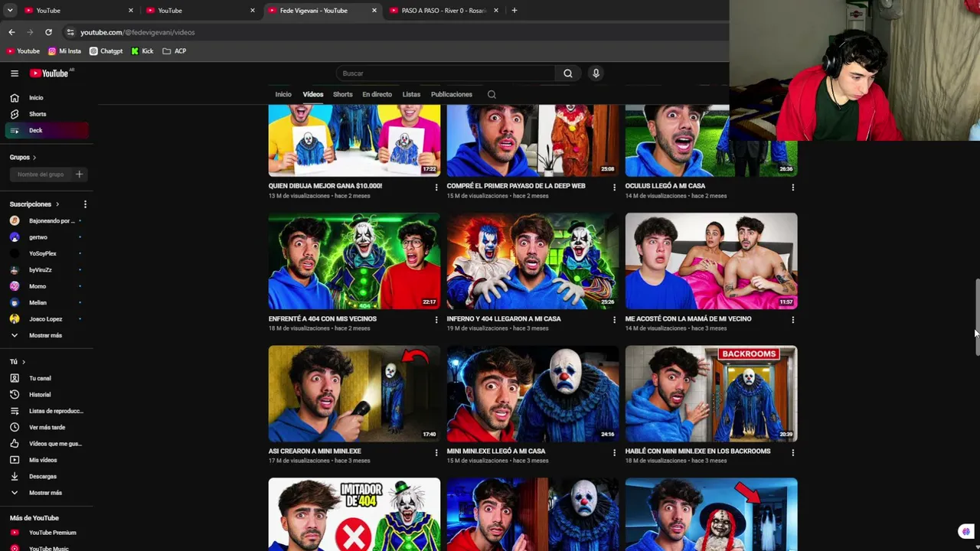Click the page vertical scrollbar thumb
The image size is (980, 551).
click(977, 318)
